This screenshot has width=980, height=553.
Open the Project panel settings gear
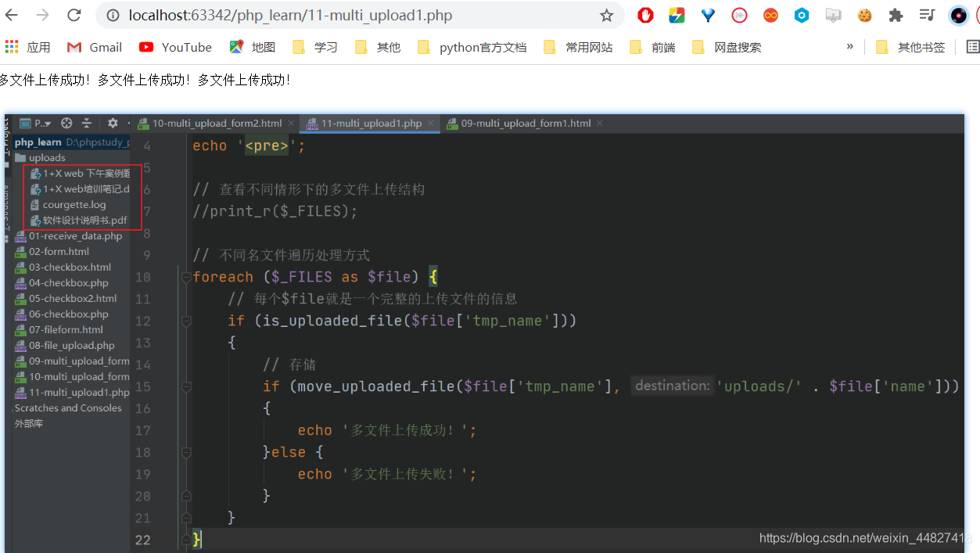point(112,124)
